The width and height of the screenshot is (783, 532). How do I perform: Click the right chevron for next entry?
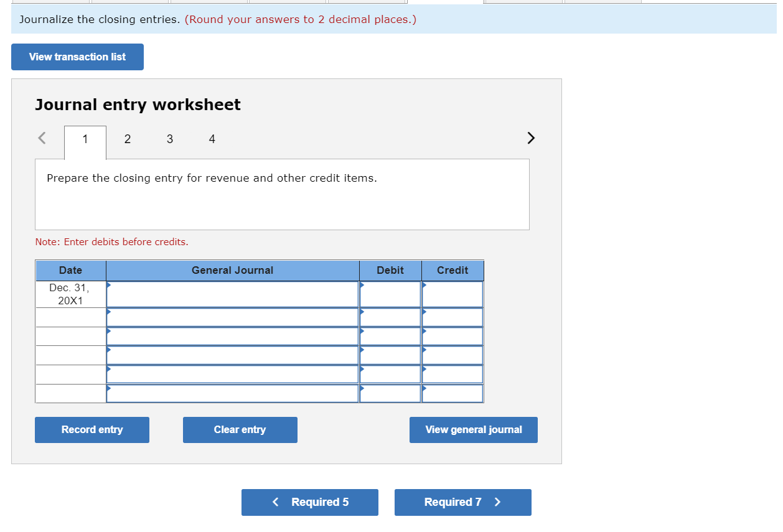[x=530, y=138]
